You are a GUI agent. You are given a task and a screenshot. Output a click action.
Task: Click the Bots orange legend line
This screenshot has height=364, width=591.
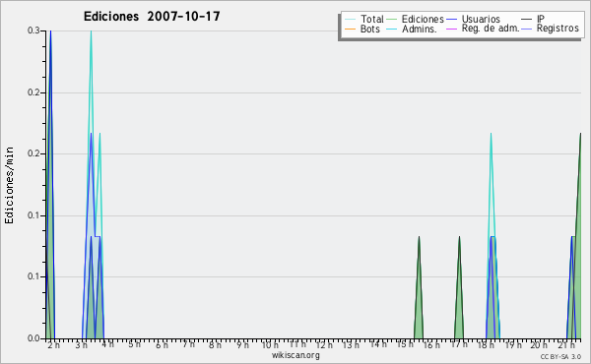click(x=350, y=29)
